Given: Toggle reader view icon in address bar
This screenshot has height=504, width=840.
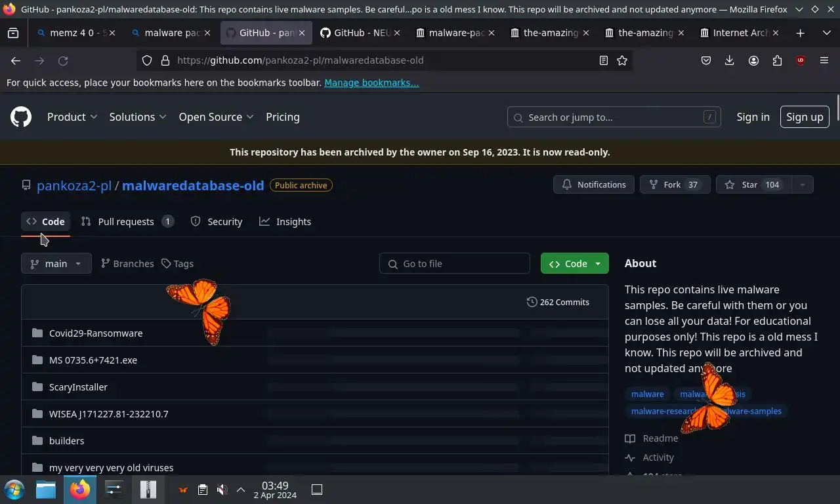Looking at the screenshot, I should tap(603, 60).
